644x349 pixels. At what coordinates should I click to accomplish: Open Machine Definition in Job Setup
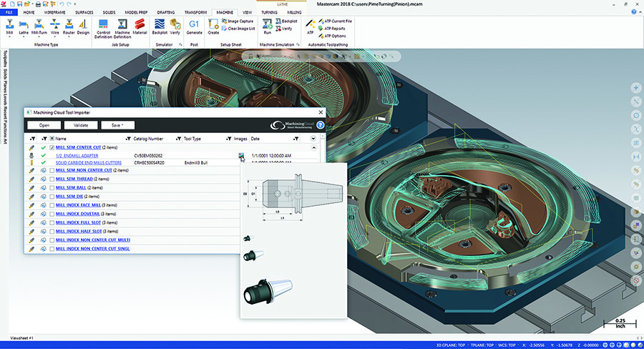click(x=122, y=29)
